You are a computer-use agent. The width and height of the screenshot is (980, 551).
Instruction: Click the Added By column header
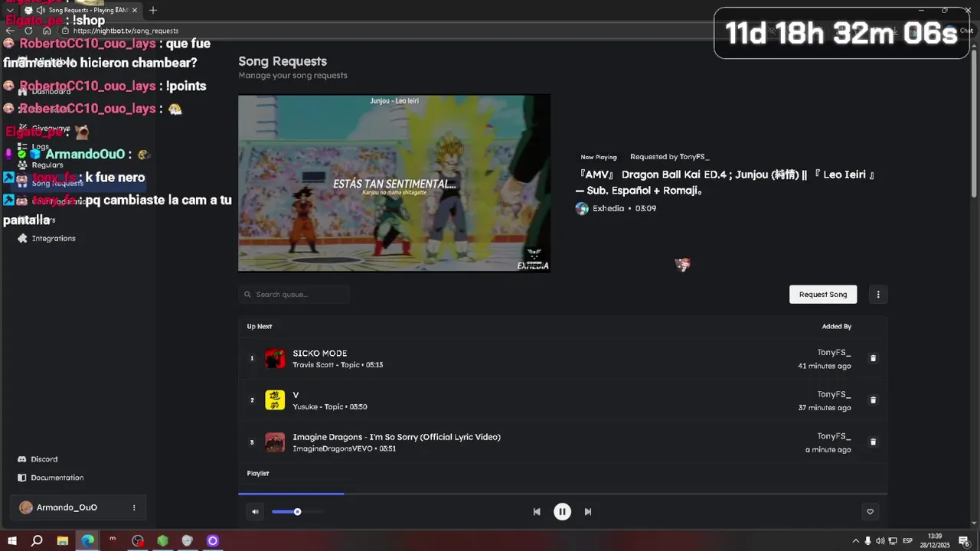(x=837, y=327)
